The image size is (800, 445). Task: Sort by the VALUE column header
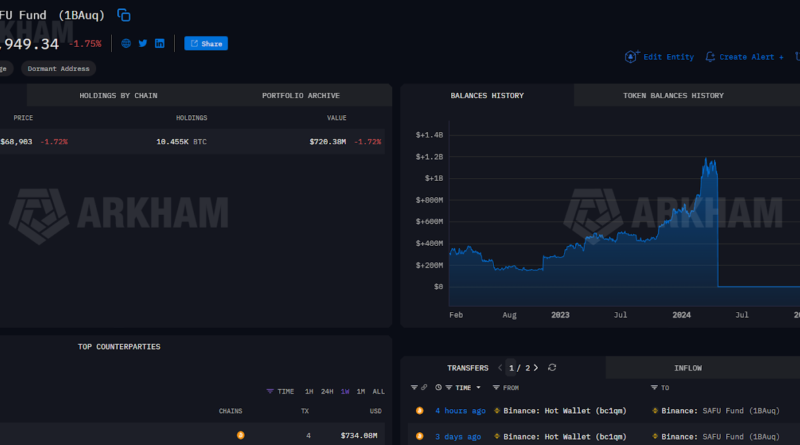click(337, 118)
